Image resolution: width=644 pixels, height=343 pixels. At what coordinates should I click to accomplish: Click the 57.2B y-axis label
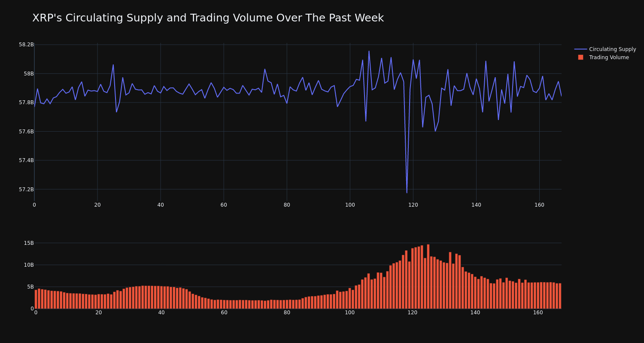(26, 190)
